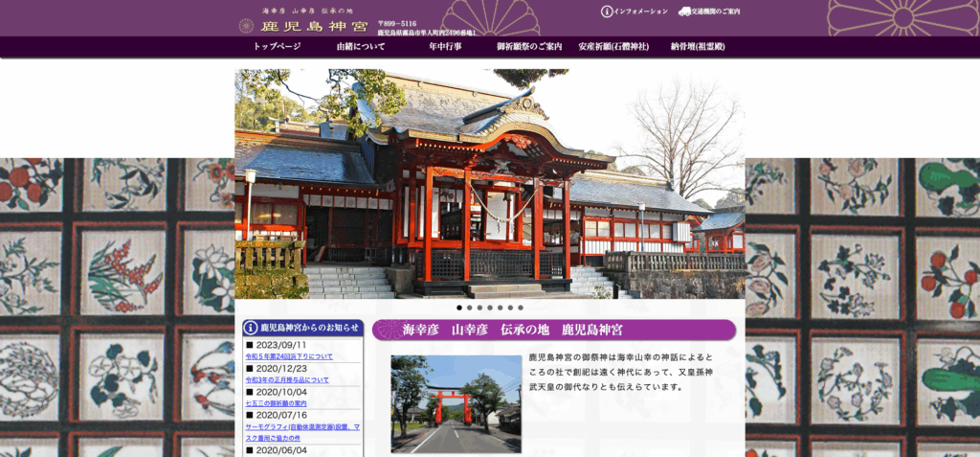The height and width of the screenshot is (457, 980).
Task: Jump to the second carousel slide dot
Action: click(x=469, y=308)
